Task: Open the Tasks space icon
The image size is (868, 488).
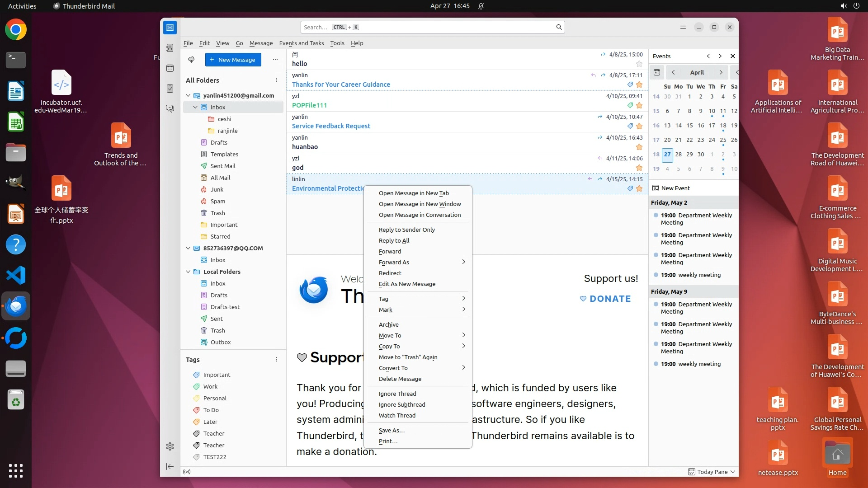Action: [170, 89]
